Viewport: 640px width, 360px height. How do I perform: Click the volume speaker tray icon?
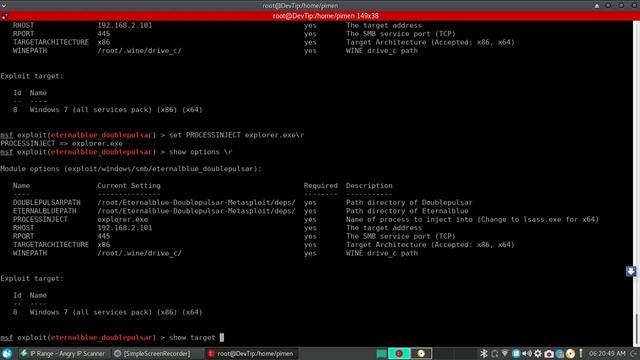(527, 353)
